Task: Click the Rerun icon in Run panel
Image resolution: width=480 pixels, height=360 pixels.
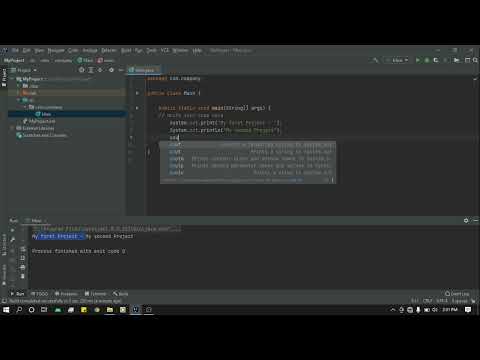Action: [13, 230]
